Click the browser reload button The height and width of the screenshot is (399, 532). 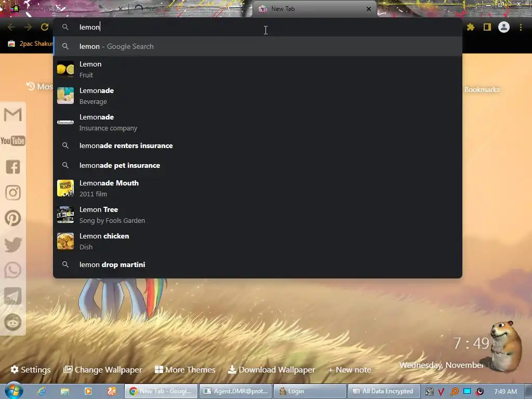pyautogui.click(x=45, y=27)
